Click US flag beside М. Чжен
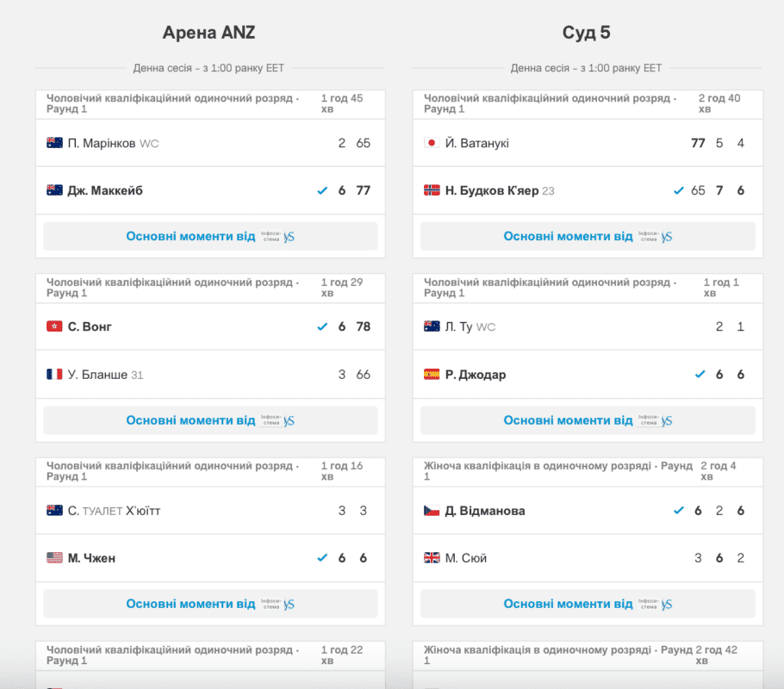 pyautogui.click(x=54, y=558)
